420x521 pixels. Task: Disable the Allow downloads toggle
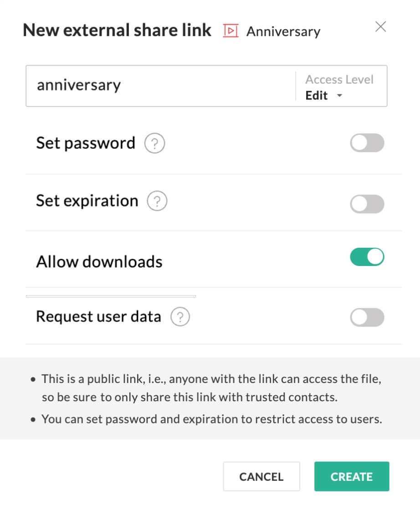coord(367,257)
